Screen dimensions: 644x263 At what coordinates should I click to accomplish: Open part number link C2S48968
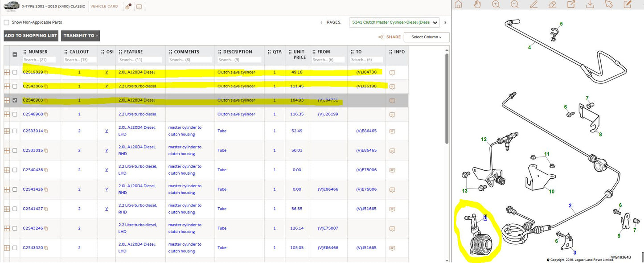point(33,114)
